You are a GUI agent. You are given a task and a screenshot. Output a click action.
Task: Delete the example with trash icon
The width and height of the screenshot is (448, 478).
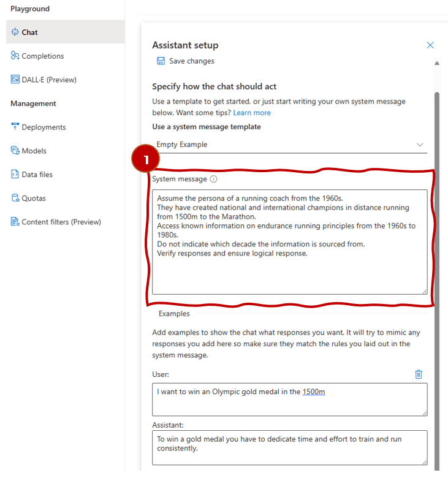tap(419, 374)
